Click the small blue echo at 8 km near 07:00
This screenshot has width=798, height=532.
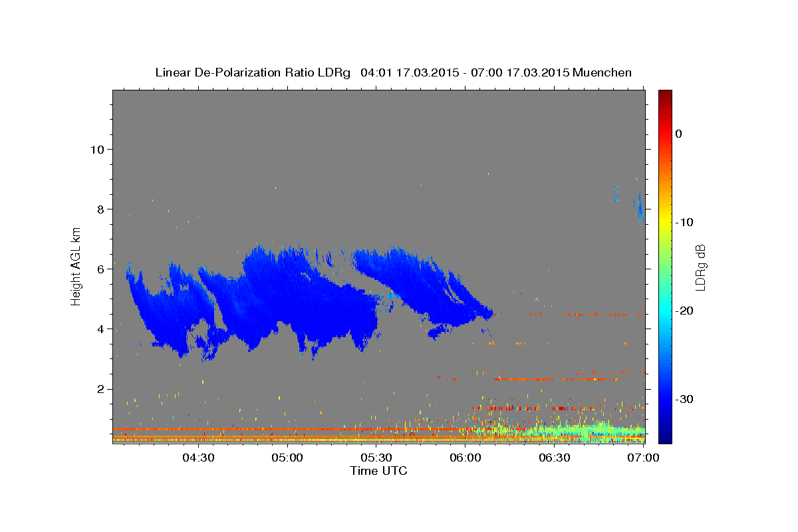coord(640,209)
